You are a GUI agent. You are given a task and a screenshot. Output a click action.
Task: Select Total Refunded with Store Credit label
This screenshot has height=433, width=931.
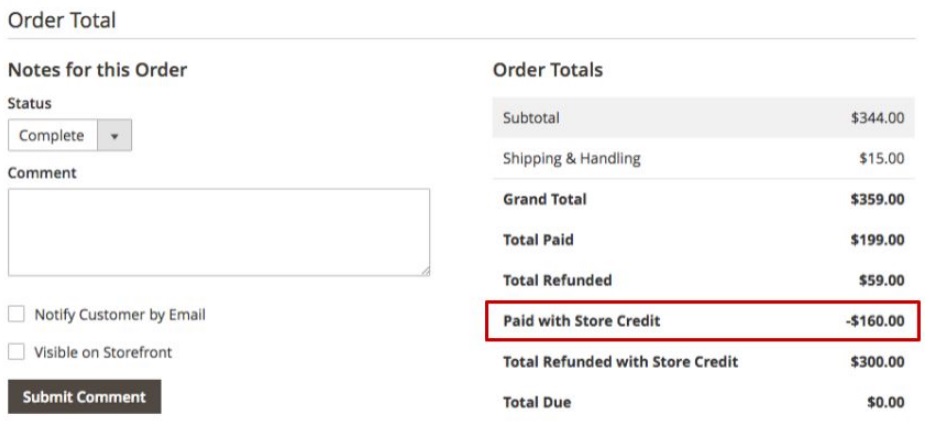(620, 361)
